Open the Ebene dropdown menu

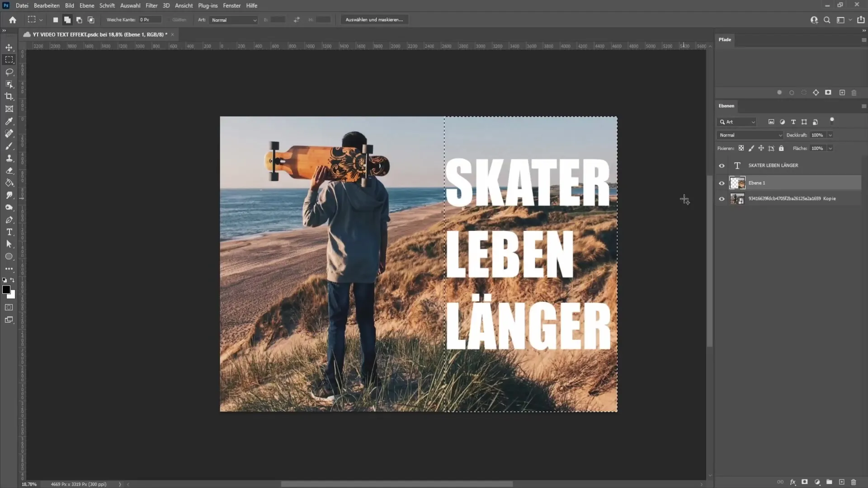86,5
